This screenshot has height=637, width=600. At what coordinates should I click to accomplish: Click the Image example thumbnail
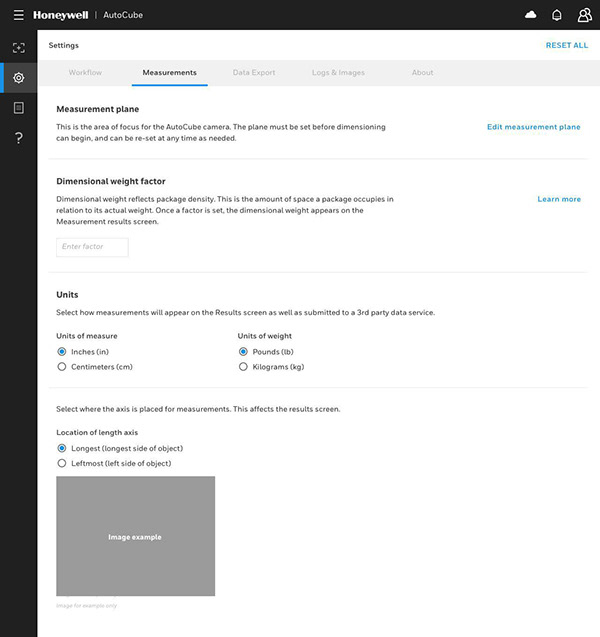[x=135, y=536]
